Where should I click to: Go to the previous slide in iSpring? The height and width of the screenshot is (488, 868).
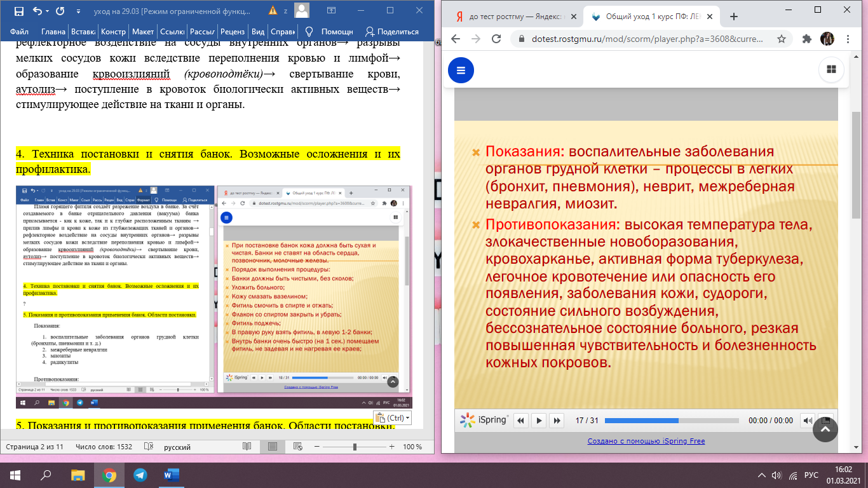pyautogui.click(x=521, y=420)
